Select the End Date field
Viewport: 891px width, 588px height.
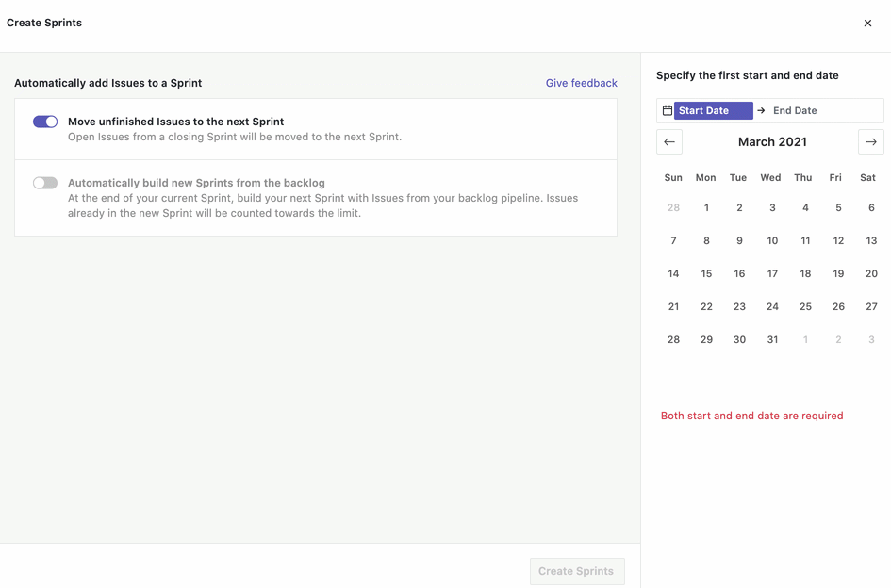coord(795,111)
